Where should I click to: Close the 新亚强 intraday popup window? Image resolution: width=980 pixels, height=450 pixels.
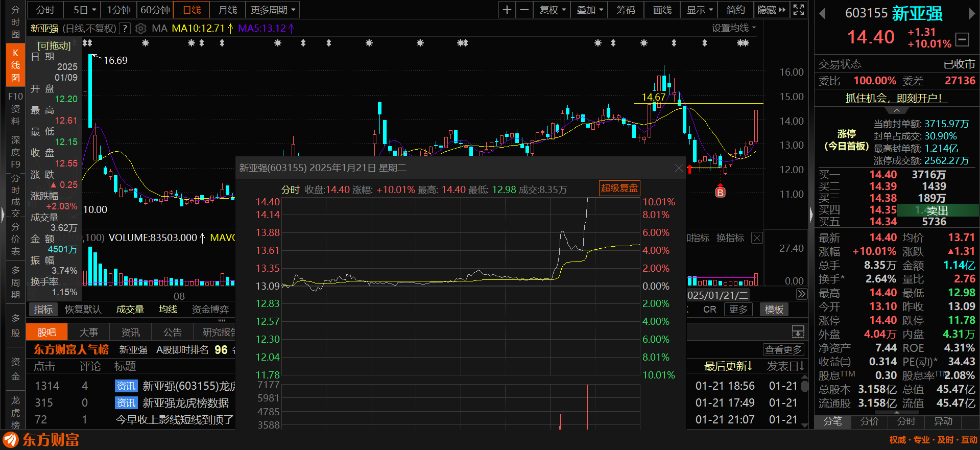(679, 168)
